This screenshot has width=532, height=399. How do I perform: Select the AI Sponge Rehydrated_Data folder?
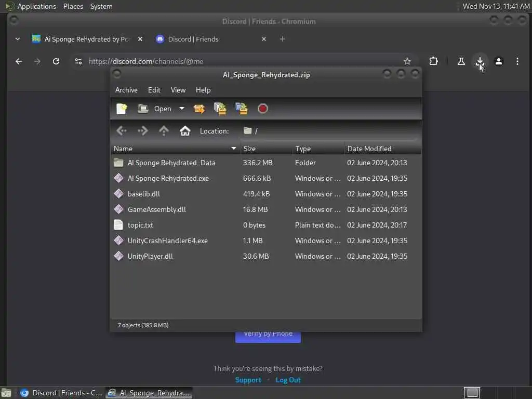point(266,163)
